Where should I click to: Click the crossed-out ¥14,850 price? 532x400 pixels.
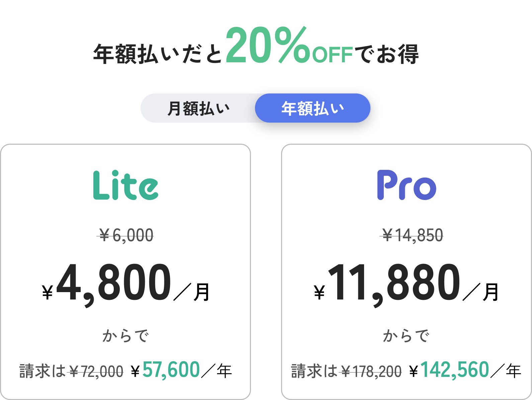point(413,235)
